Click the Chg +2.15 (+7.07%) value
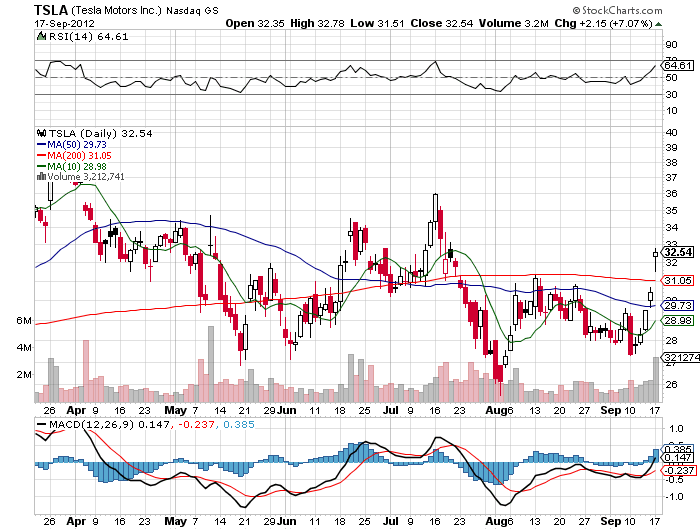Viewport: 700px width, 530px height. coord(604,23)
